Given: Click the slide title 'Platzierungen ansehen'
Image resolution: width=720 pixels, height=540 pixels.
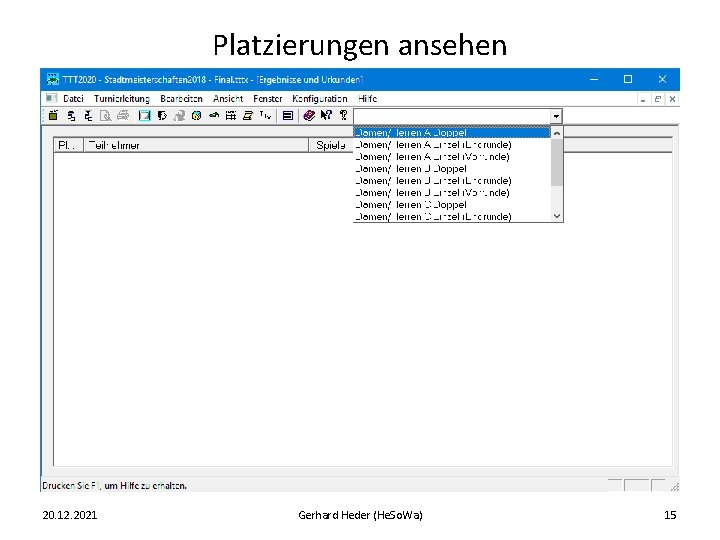Looking at the screenshot, I should (360, 45).
